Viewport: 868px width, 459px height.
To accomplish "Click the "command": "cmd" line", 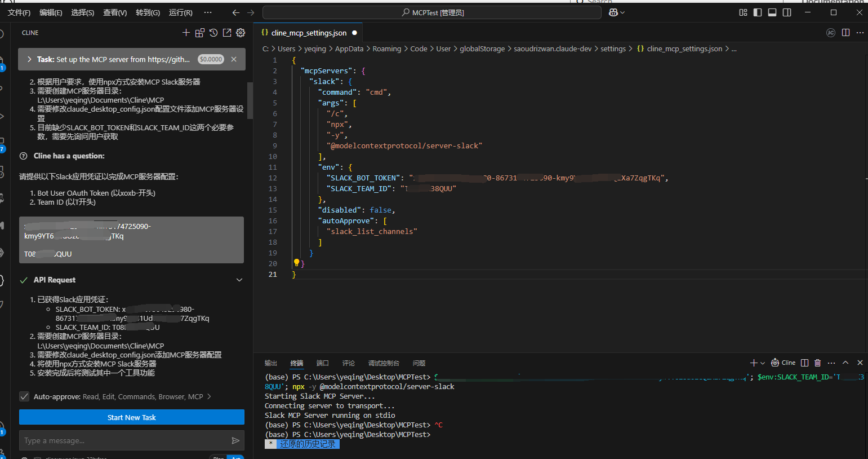I will 354,92.
